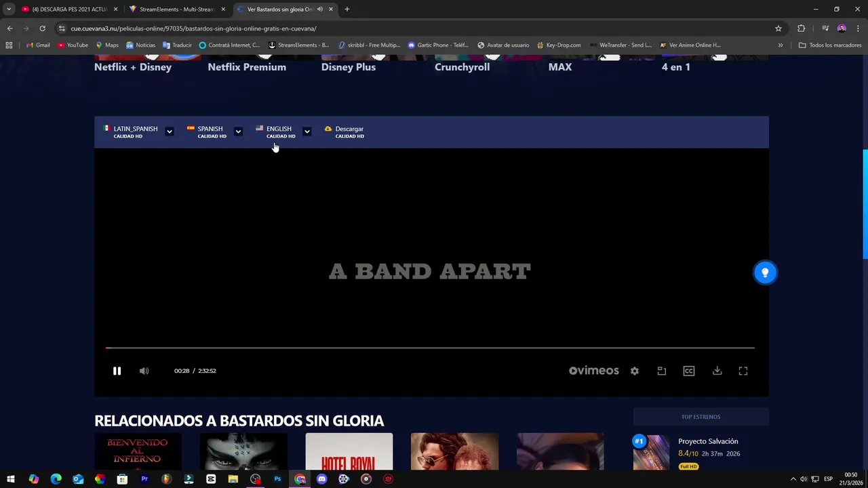868x488 pixels.
Task: Open the tab search dropdown arrow
Action: (9, 9)
